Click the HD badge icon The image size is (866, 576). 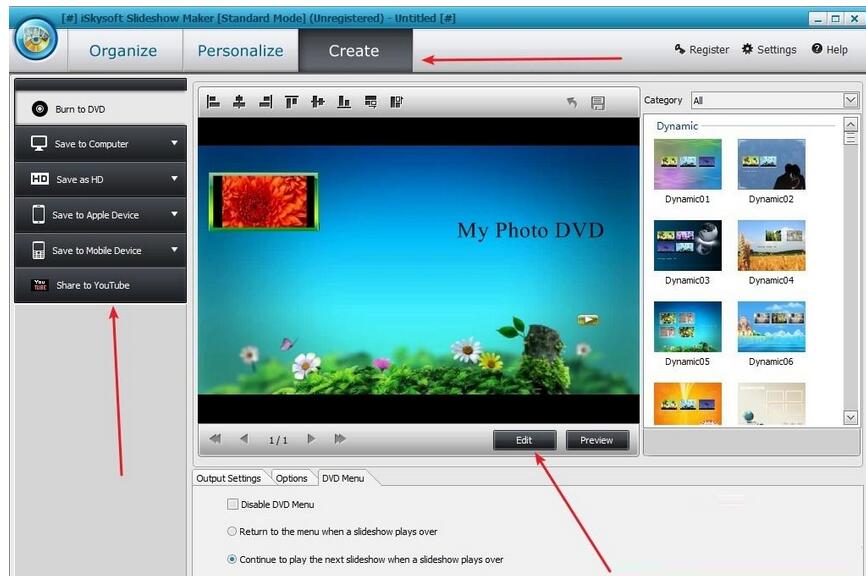coord(40,179)
